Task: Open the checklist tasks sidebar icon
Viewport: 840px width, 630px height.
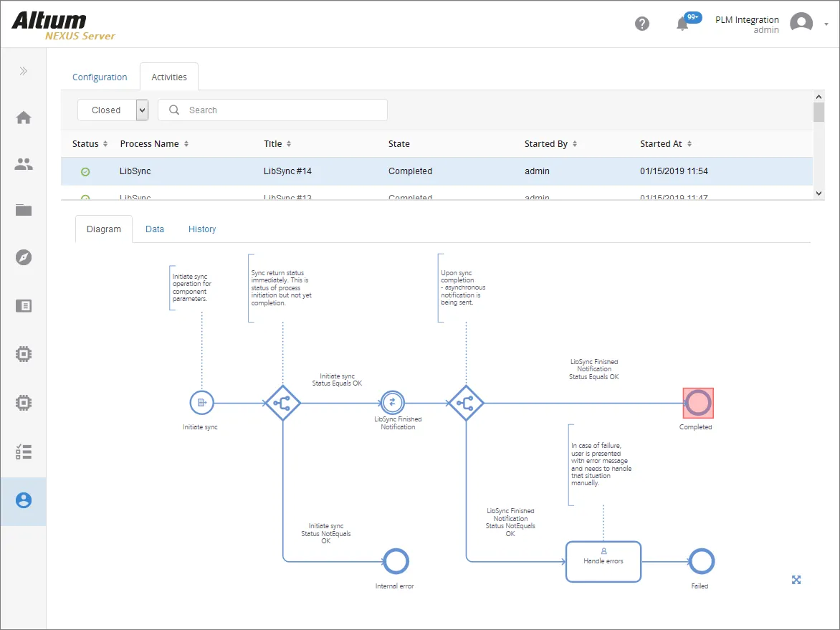Action: click(24, 452)
